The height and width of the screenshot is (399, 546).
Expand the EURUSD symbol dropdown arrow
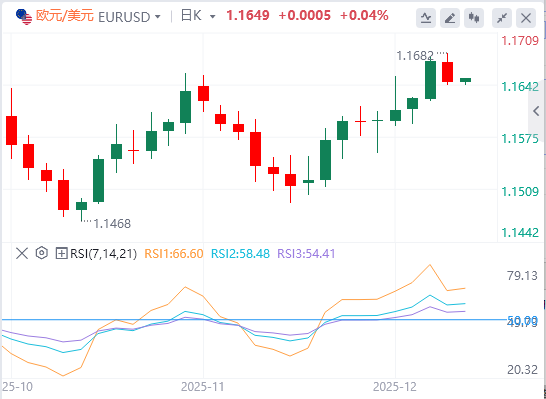pos(158,17)
